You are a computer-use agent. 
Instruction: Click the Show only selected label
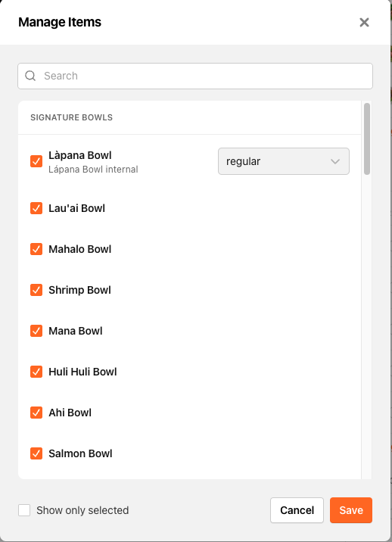tap(82, 510)
